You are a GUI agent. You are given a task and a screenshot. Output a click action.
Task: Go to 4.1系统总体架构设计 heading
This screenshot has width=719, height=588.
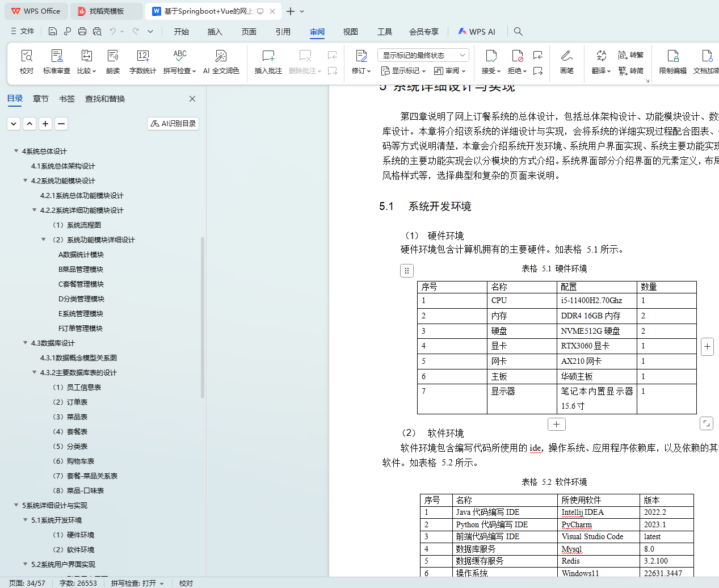[63, 166]
